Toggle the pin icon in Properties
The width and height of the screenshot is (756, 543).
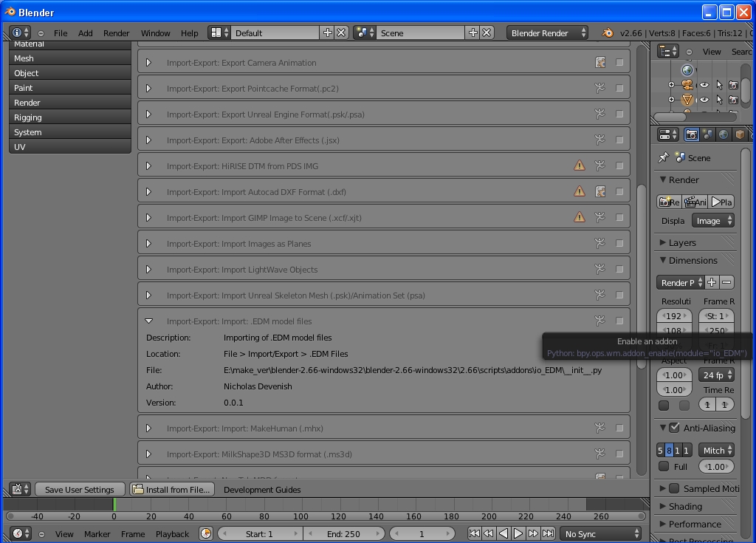[x=664, y=157]
